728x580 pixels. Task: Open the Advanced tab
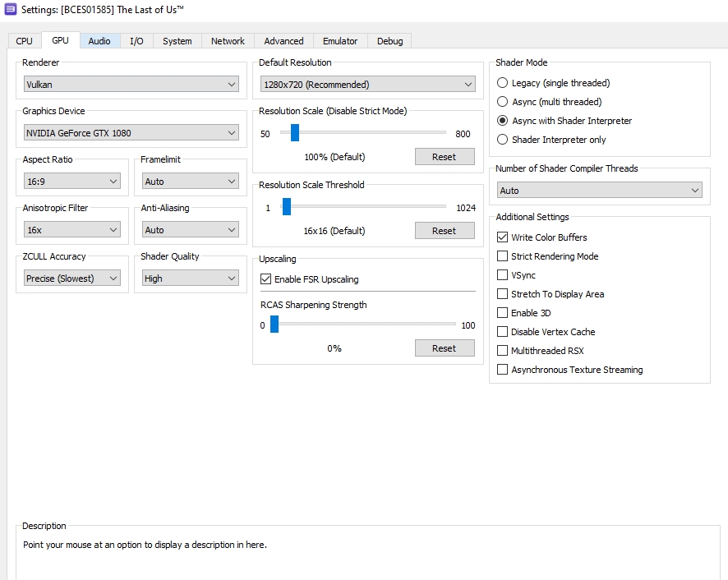click(283, 41)
